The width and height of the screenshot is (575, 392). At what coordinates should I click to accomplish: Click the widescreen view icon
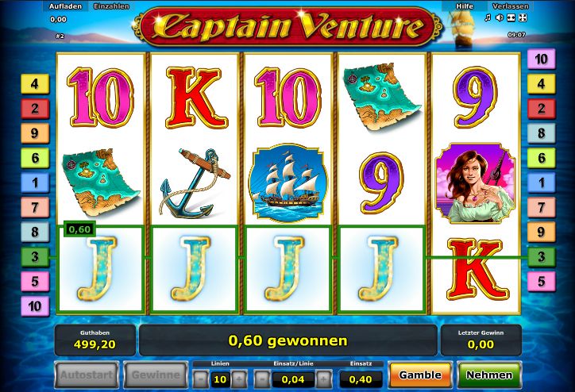pos(511,17)
